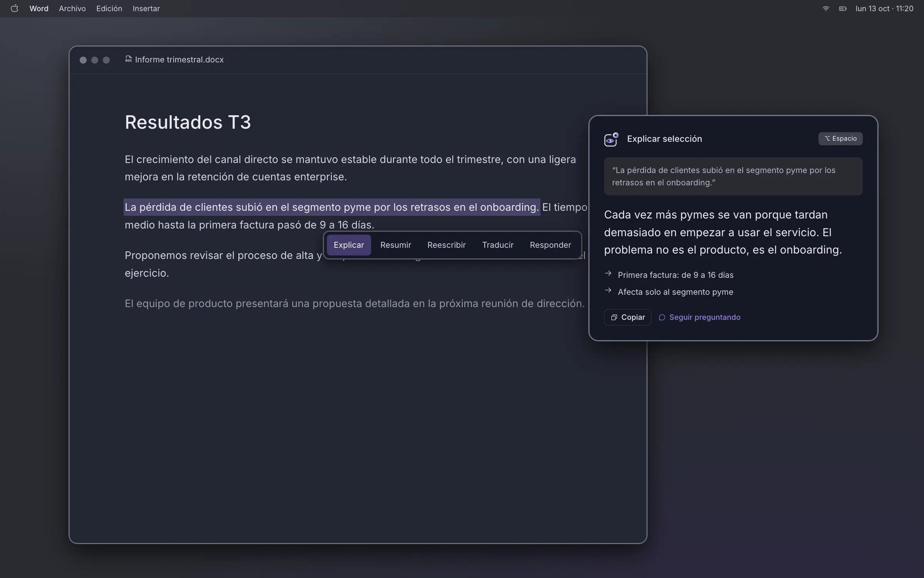
Task: Click the battery status icon
Action: pyautogui.click(x=843, y=8)
